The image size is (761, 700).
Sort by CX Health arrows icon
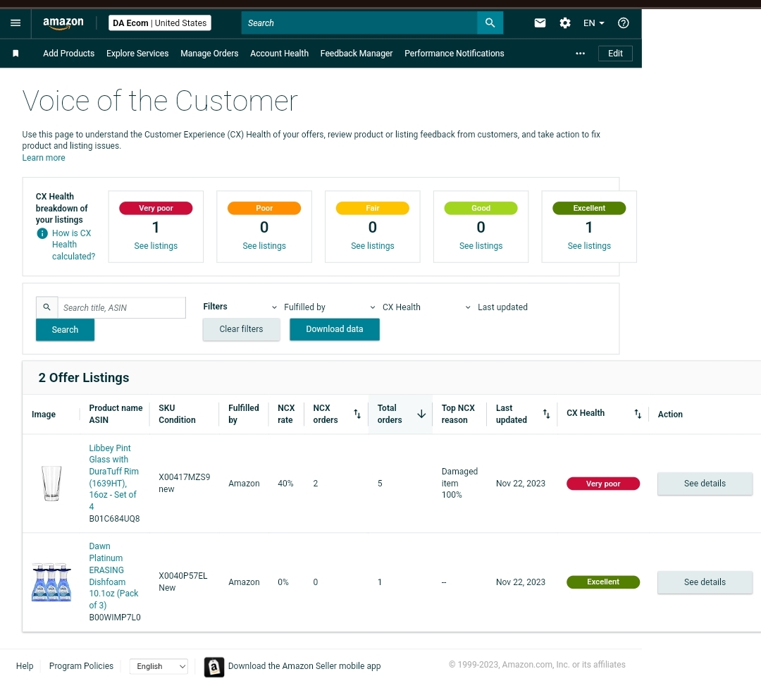coord(638,414)
